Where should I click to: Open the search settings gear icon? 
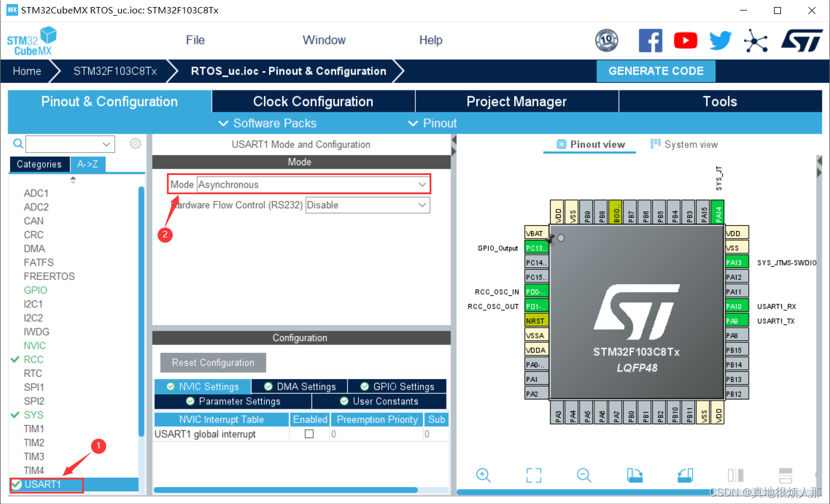135,143
